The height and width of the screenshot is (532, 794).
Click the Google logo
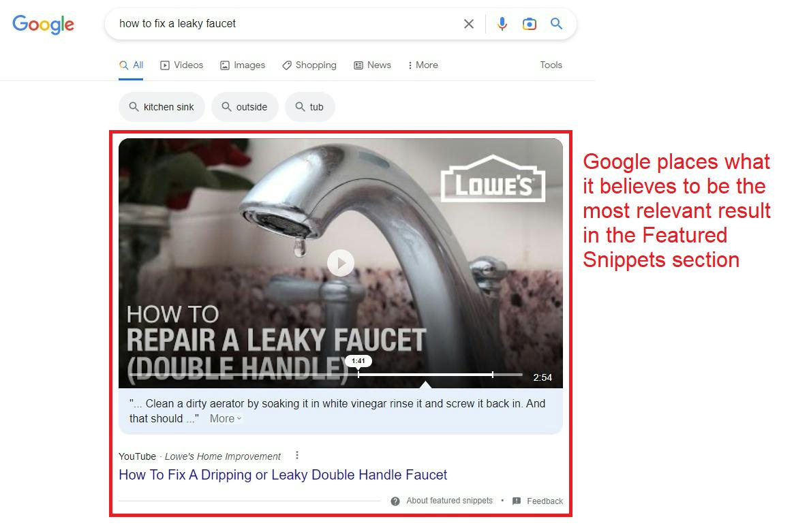pos(43,25)
